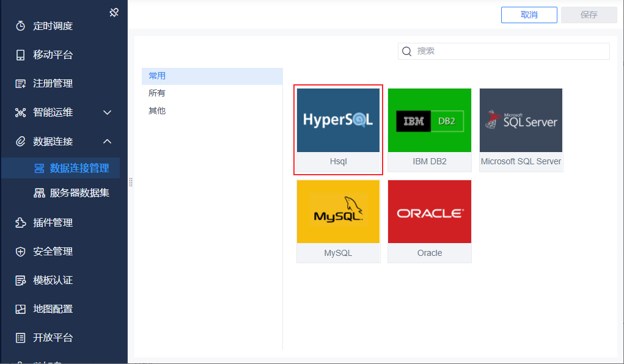Click the IBM DB2 label text
Image resolution: width=624 pixels, height=364 pixels.
click(x=430, y=161)
